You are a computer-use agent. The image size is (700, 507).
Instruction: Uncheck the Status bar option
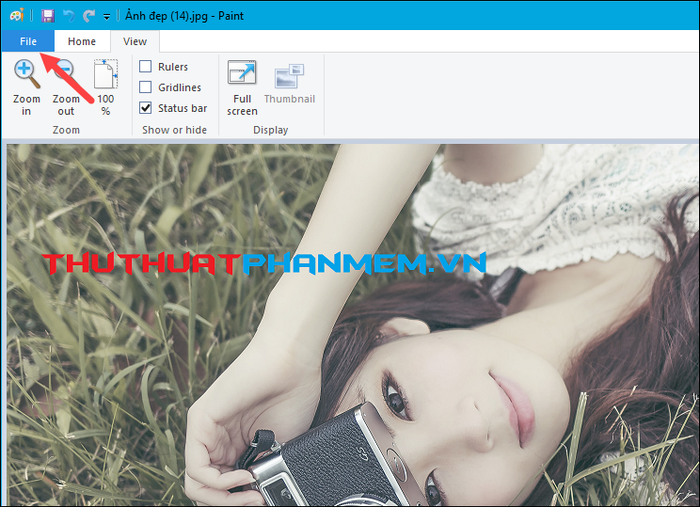[146, 108]
